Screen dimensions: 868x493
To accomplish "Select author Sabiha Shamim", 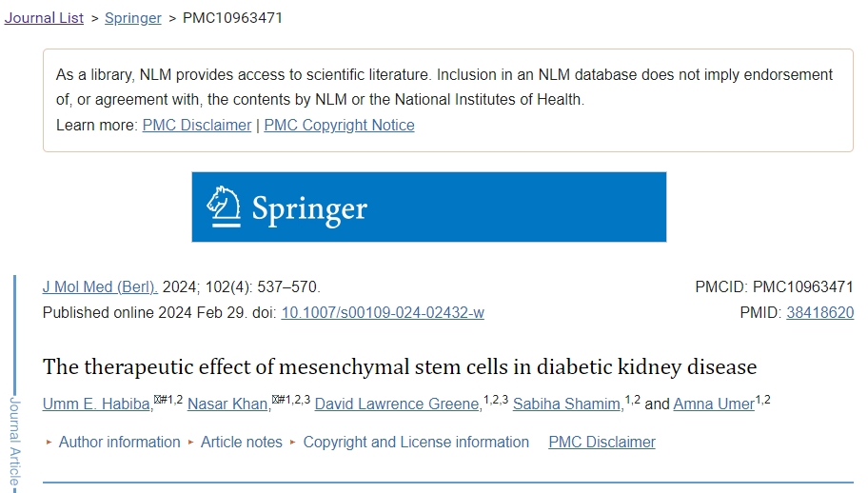I will [x=566, y=404].
